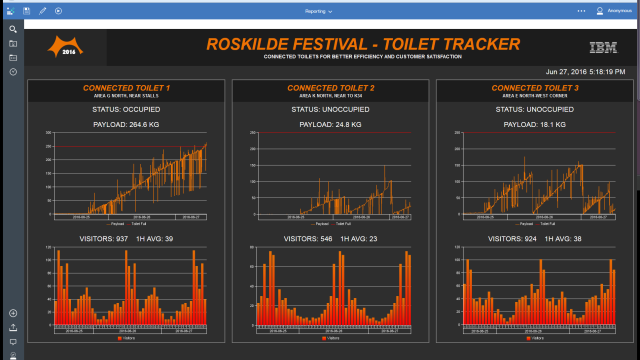Select the Connected Toilet 3 heading

tap(535, 88)
